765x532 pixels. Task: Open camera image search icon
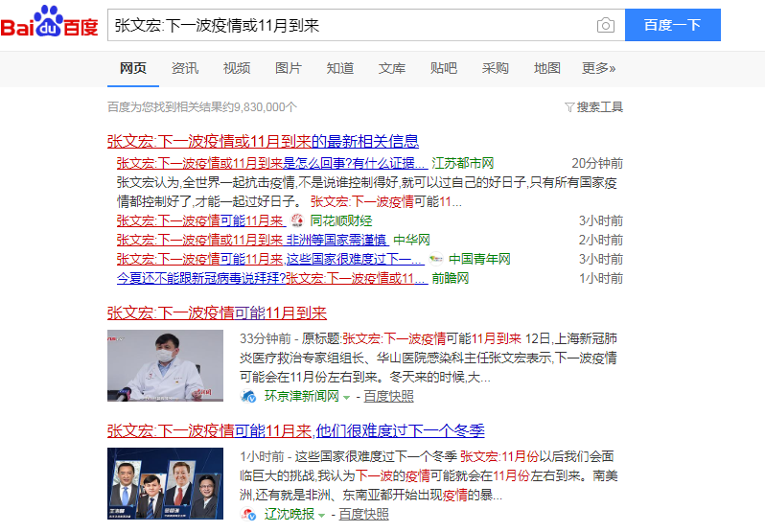606,25
